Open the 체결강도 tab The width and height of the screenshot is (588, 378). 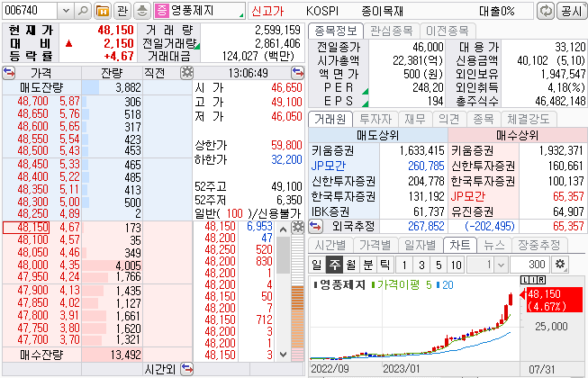[529, 119]
